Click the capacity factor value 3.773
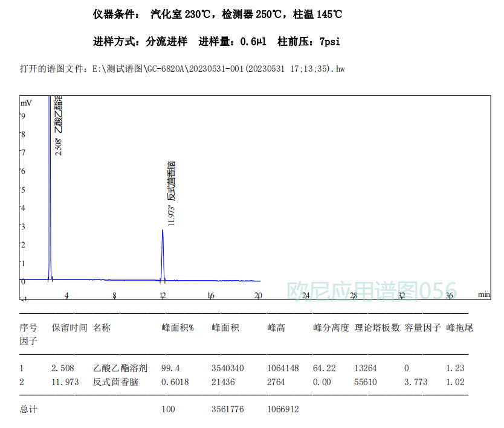 point(415,382)
